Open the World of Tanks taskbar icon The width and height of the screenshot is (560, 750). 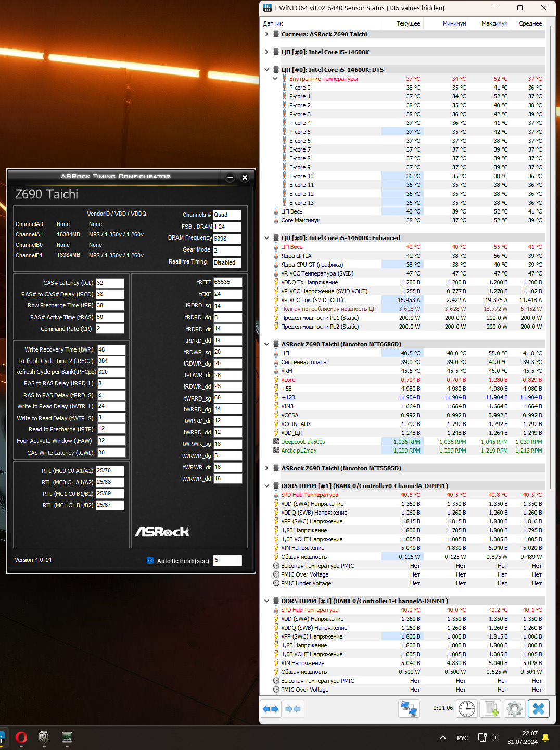point(44,737)
